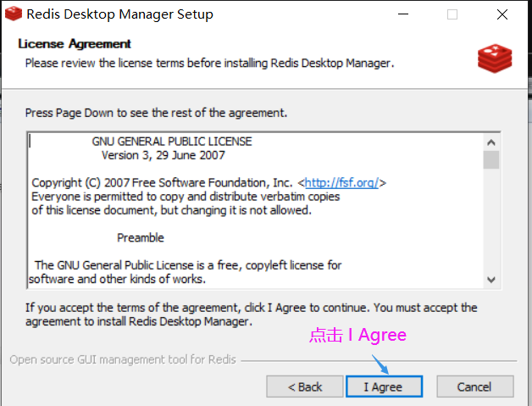Click the disabled maximize button

pos(452,14)
